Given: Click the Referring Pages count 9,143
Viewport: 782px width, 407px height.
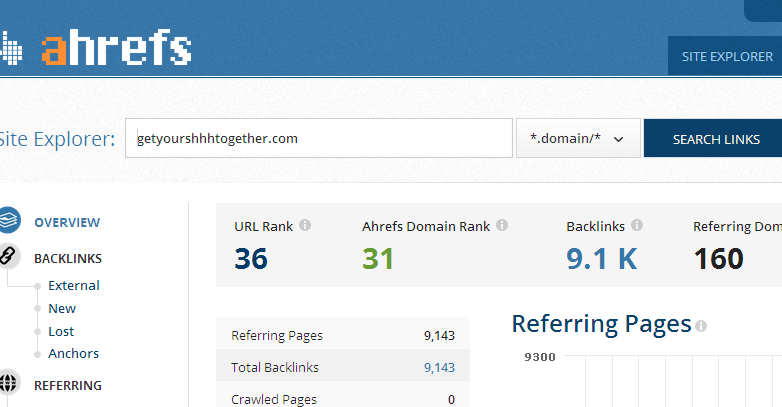Looking at the screenshot, I should (439, 336).
